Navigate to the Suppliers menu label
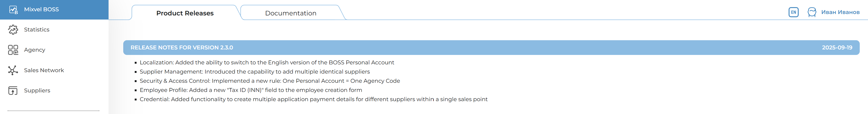Image resolution: width=868 pixels, height=114 pixels. pos(37,90)
